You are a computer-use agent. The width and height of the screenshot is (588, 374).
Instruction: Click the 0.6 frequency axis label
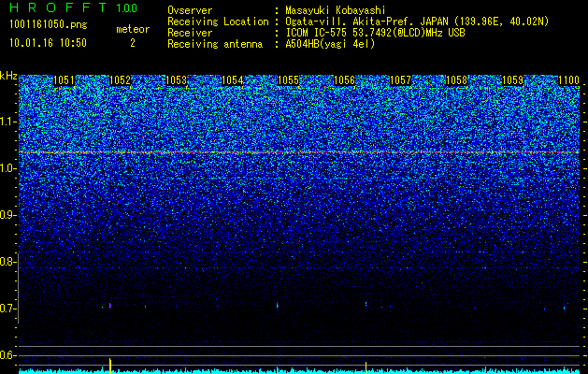click(7, 355)
